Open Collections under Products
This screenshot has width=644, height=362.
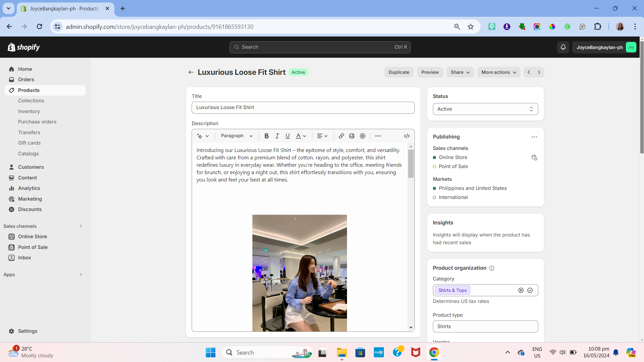[x=31, y=101]
